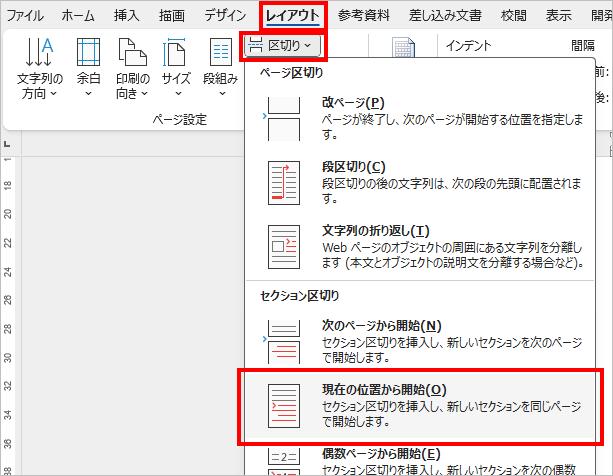Screen dimensions: 613x476
Task: Choose 現在の位置から開始 section break
Action: tap(420, 406)
